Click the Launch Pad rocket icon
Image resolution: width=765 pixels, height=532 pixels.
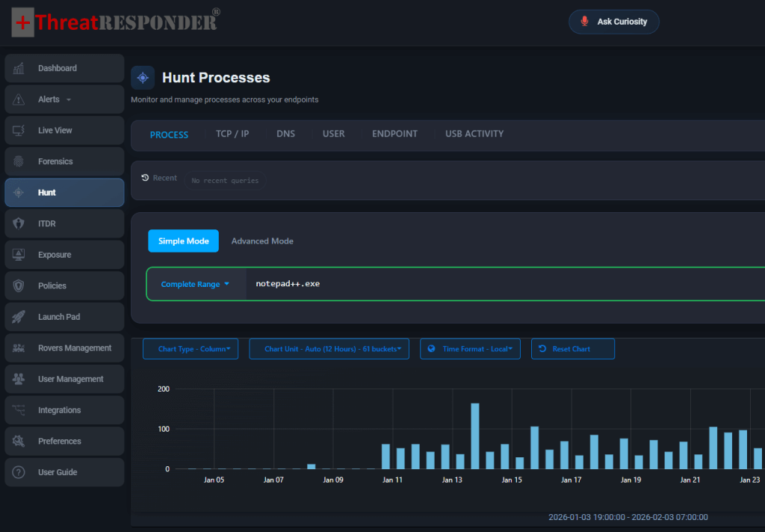[19, 318]
